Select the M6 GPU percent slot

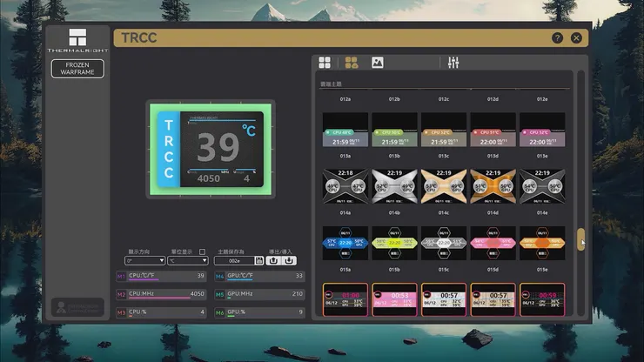pos(219,312)
